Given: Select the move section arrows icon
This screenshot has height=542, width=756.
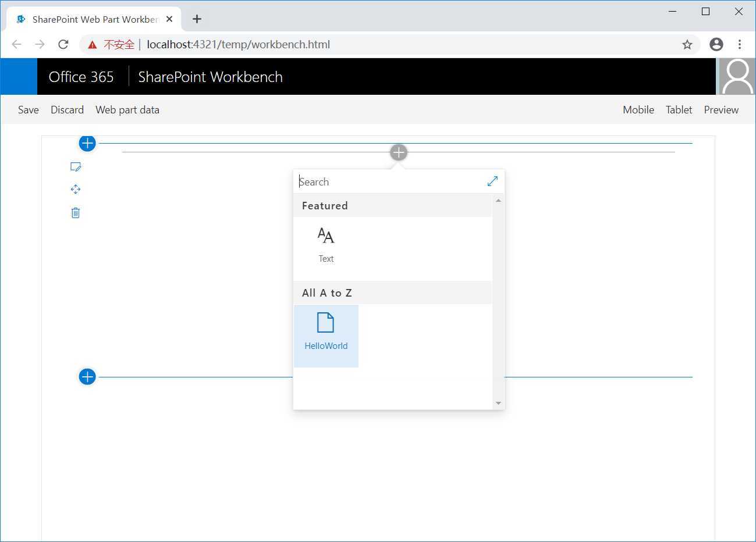Looking at the screenshot, I should pos(76,190).
